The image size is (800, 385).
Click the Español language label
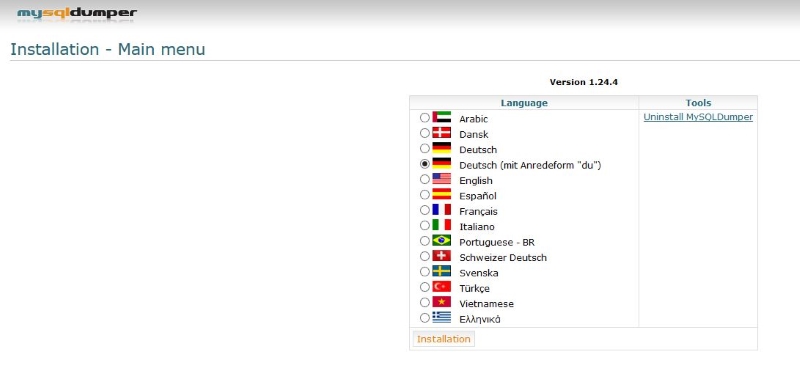pos(478,196)
